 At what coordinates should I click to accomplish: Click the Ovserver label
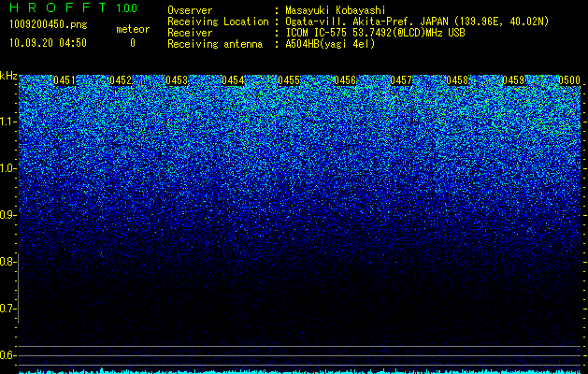(x=190, y=10)
